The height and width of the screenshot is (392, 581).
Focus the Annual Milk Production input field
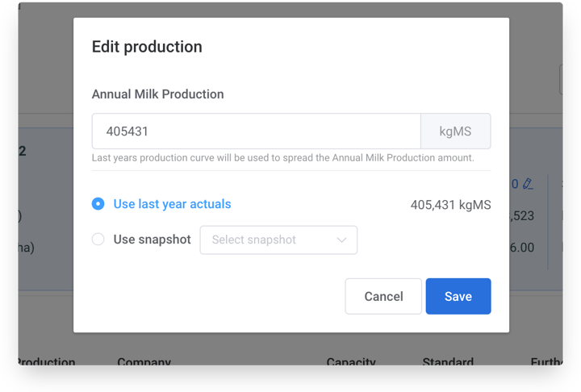click(257, 131)
